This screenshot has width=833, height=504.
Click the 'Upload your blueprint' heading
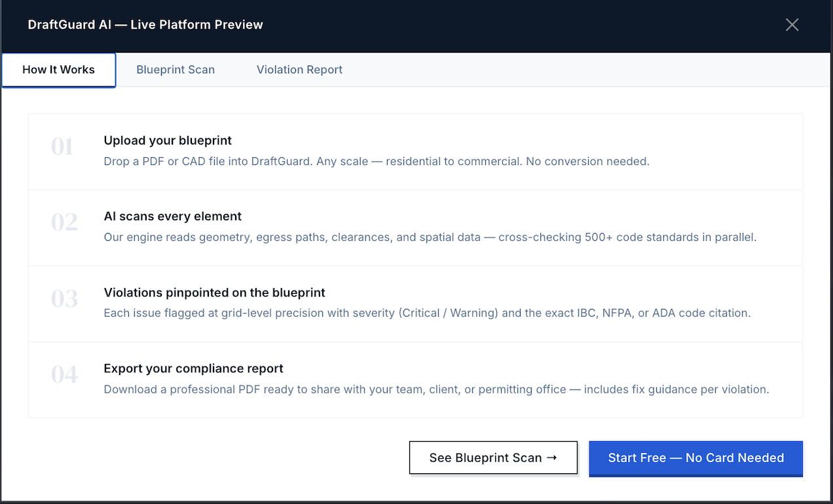[x=168, y=141]
